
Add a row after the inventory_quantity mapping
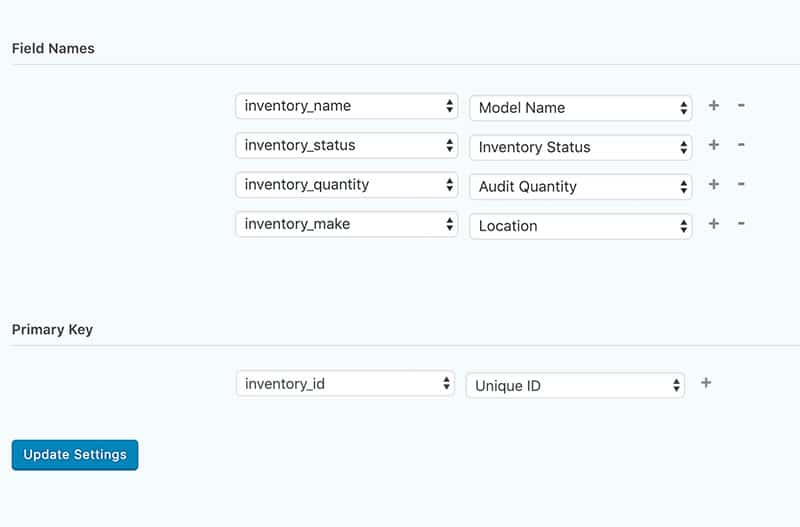[x=714, y=184]
